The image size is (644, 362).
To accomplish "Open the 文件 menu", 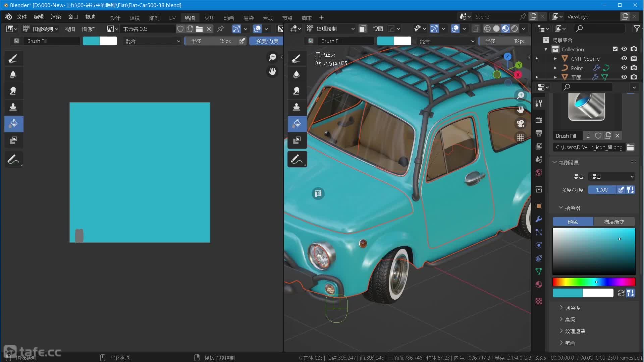I will (x=22, y=17).
